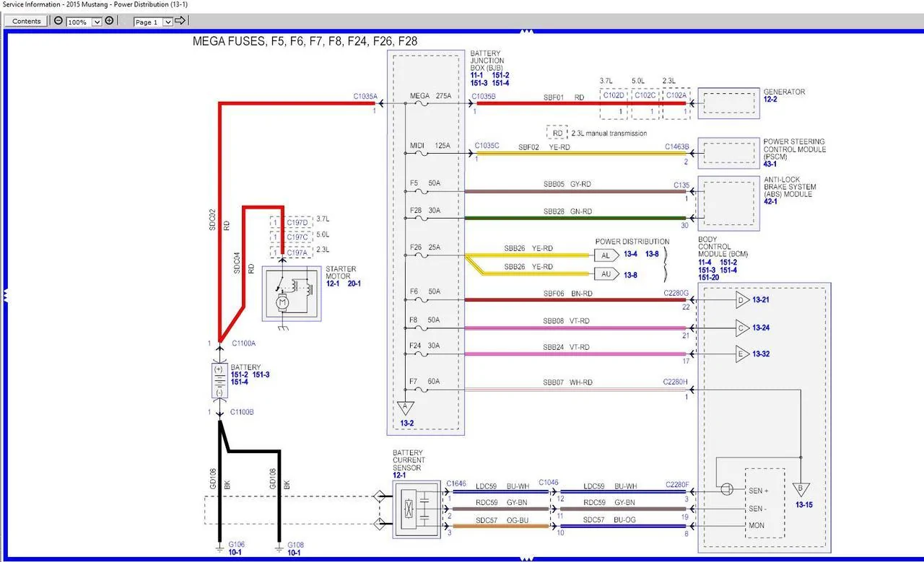The width and height of the screenshot is (924, 562).
Task: Open Starter Motor reference 12-1
Action: pos(333,284)
